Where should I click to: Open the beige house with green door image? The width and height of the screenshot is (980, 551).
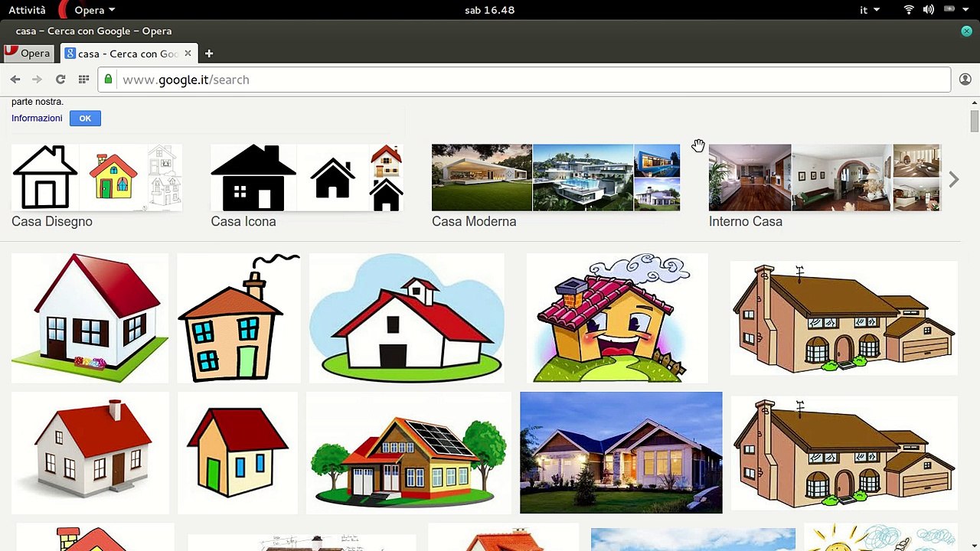(237, 452)
